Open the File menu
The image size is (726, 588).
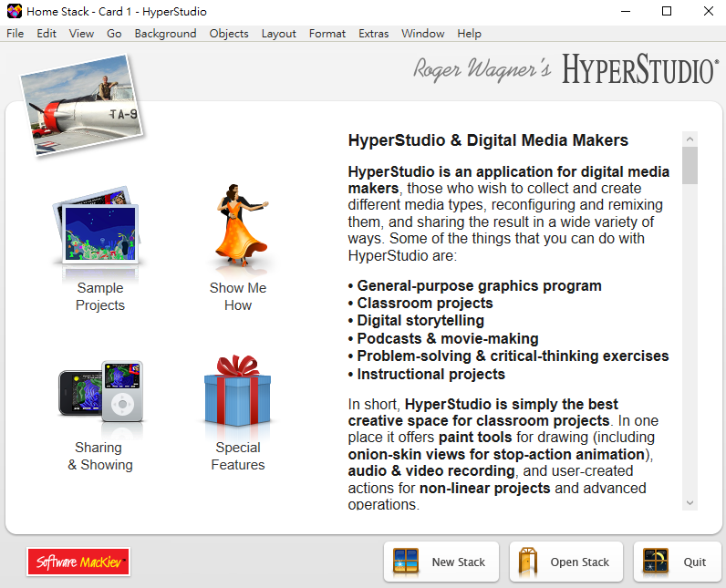click(16, 34)
